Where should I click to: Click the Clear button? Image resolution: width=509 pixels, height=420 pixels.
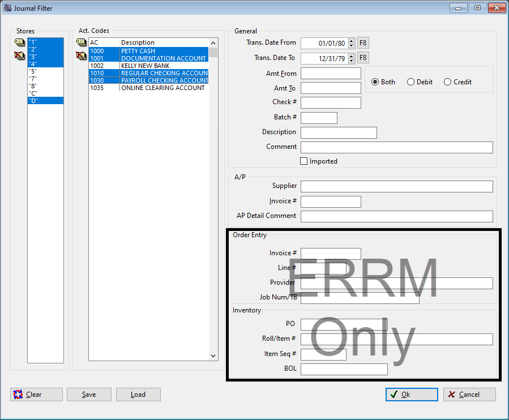click(36, 395)
